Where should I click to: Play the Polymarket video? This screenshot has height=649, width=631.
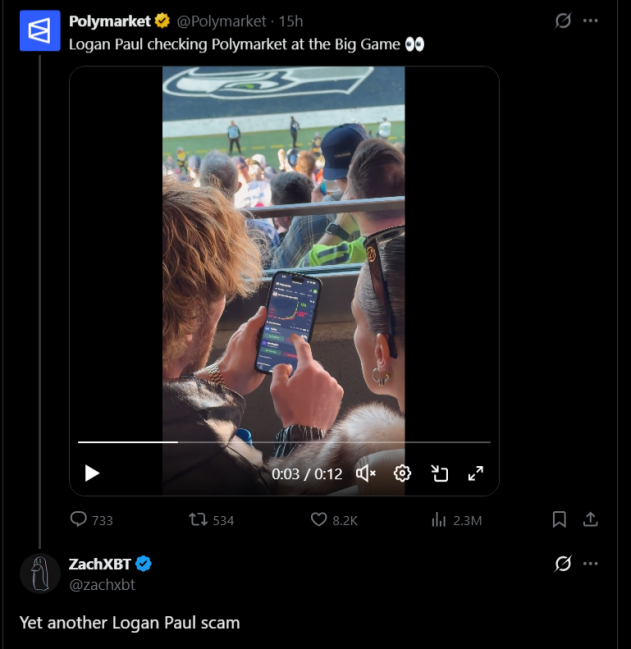pyautogui.click(x=92, y=473)
